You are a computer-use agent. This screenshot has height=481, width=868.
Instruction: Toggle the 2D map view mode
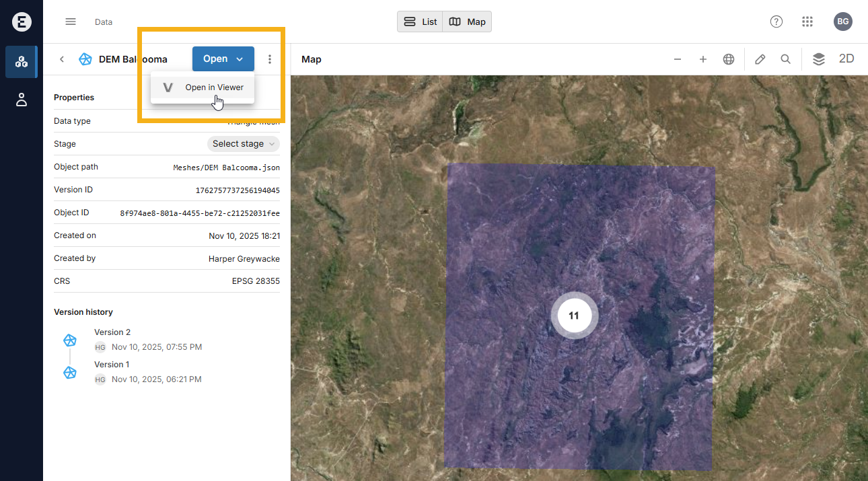tap(846, 59)
